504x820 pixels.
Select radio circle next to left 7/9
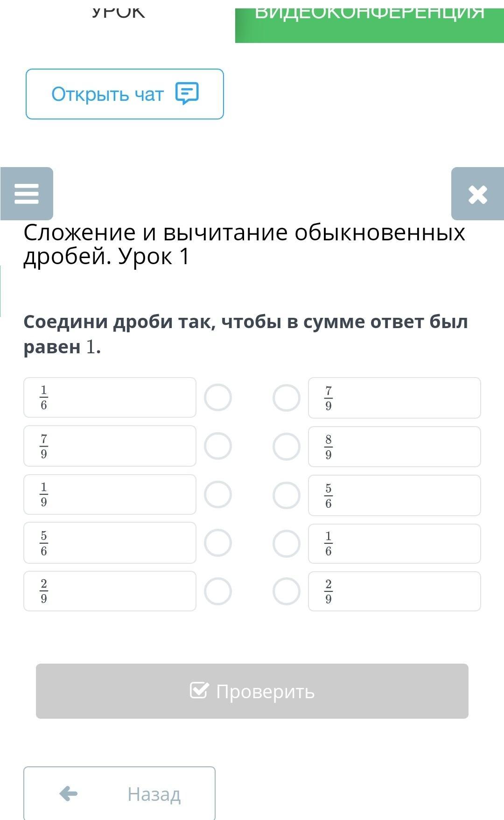[x=218, y=446]
